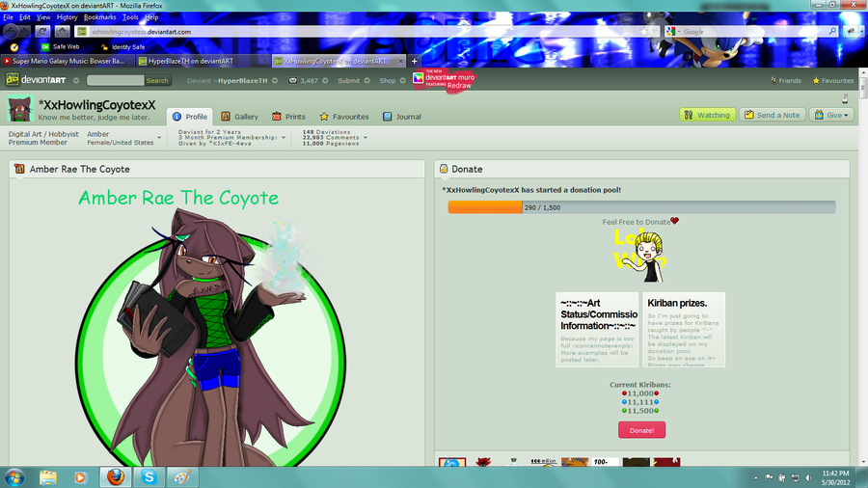
Task: Click the Prints tab icon
Action: (277, 117)
